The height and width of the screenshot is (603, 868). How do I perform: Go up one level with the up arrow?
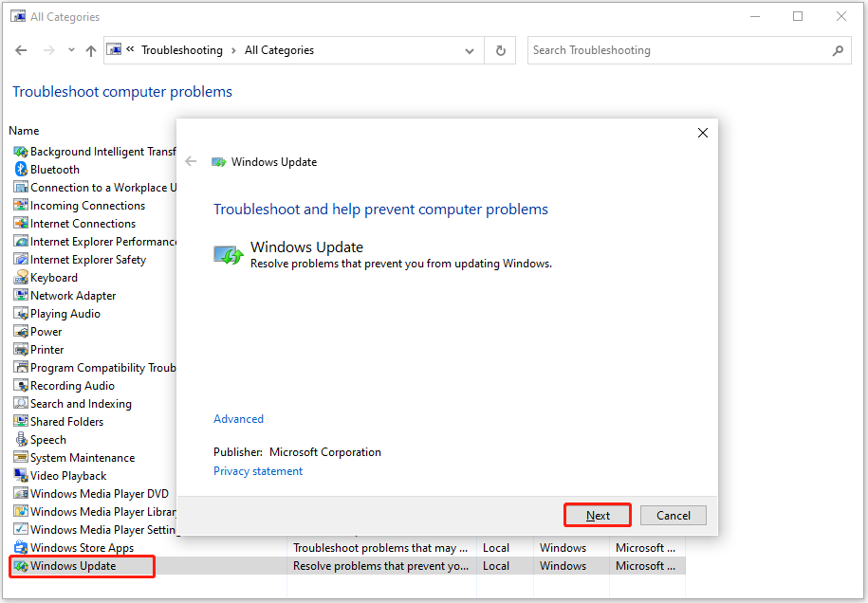coord(91,50)
